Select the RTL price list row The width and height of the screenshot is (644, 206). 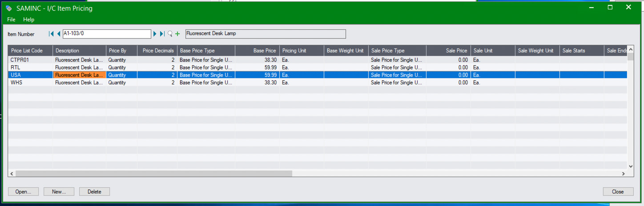(318, 67)
